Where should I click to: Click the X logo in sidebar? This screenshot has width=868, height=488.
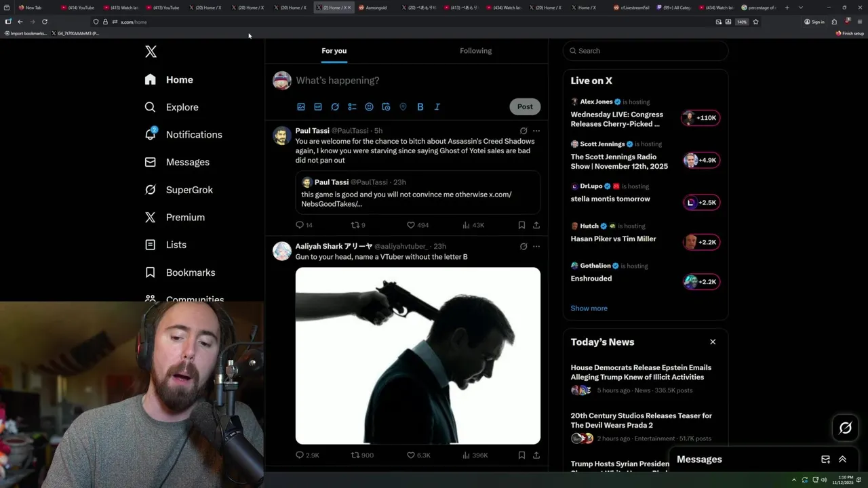click(151, 52)
